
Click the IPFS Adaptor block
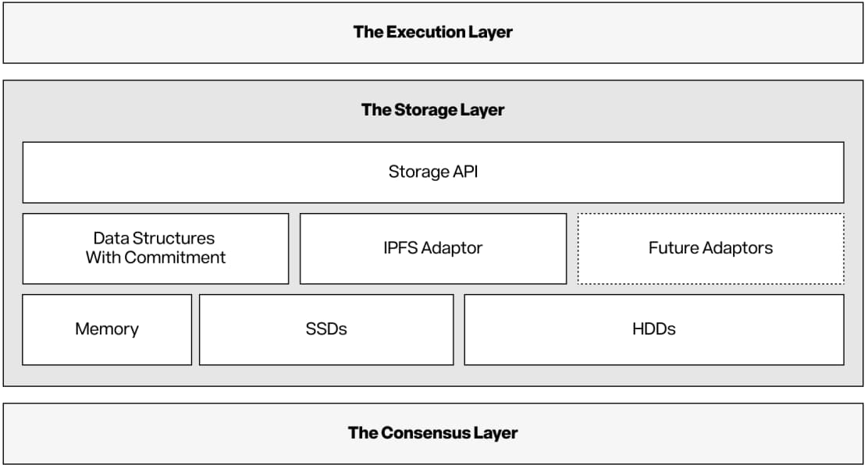coord(433,249)
